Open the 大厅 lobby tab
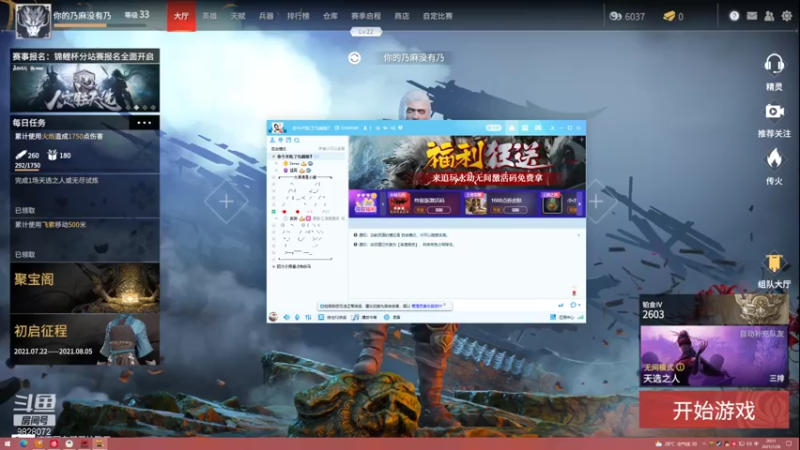 tap(181, 16)
